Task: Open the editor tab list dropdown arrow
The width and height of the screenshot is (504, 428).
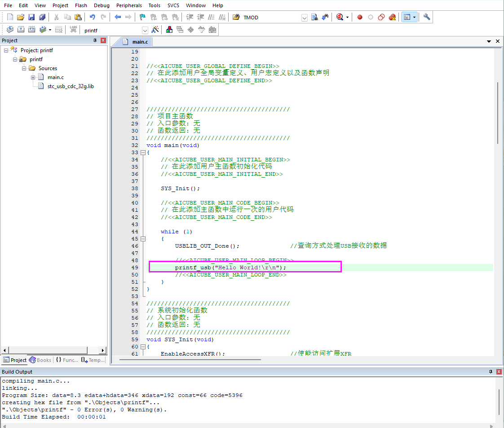Action: click(x=489, y=41)
